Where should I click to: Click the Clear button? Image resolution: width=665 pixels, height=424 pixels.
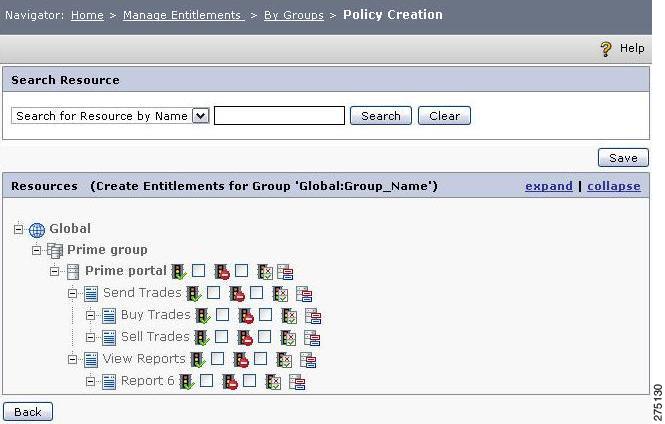pos(444,116)
